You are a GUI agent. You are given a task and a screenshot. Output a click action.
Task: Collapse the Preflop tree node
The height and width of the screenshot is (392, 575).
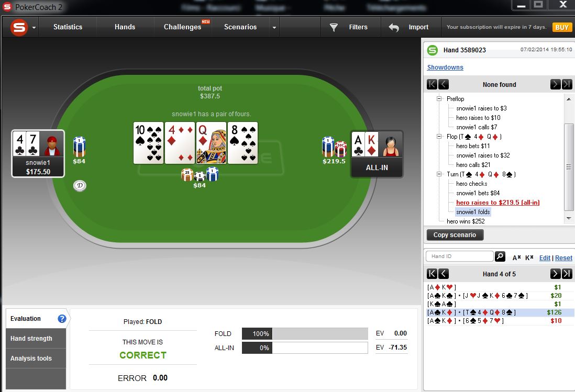tap(439, 98)
